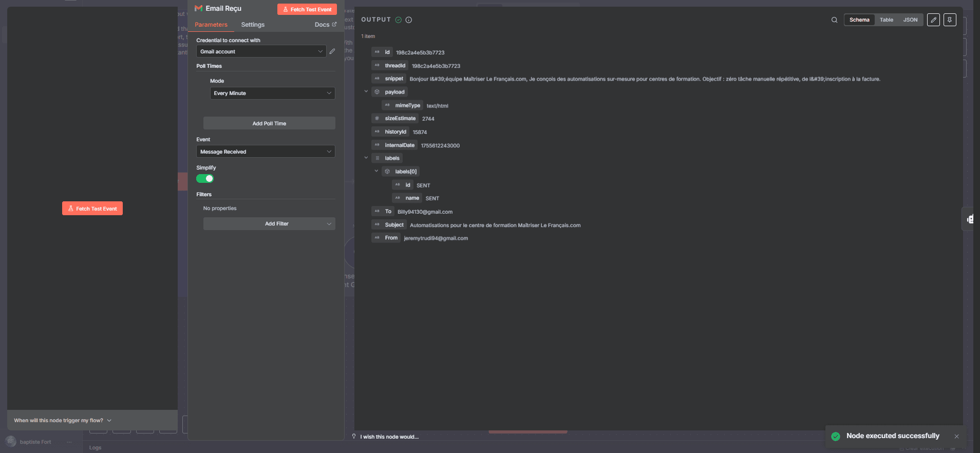Click the object icon beside payload
This screenshot has height=453, width=980.
pos(377,92)
